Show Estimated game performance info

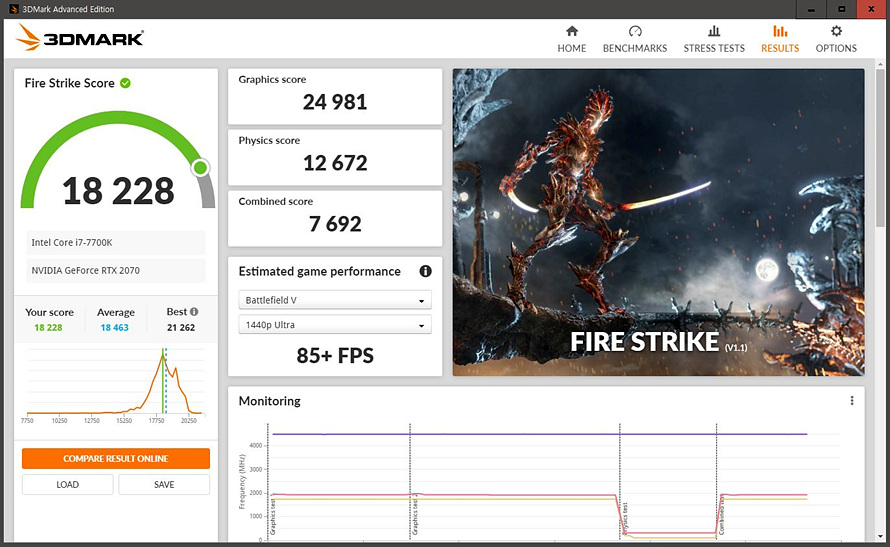click(425, 271)
